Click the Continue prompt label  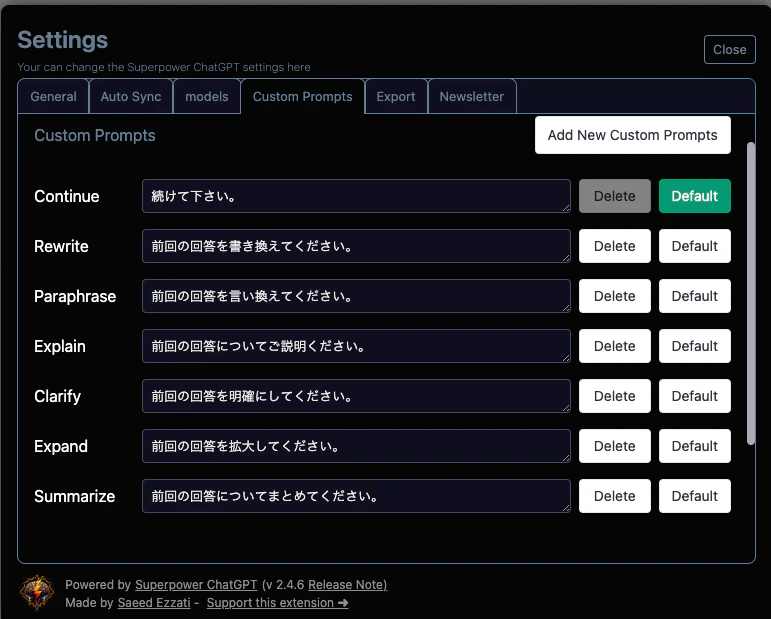(x=67, y=196)
